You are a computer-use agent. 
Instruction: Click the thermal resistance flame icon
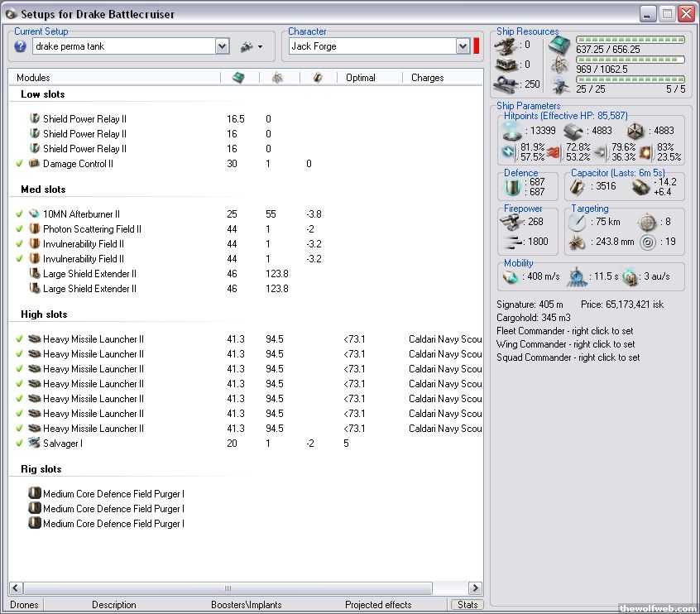click(x=554, y=151)
